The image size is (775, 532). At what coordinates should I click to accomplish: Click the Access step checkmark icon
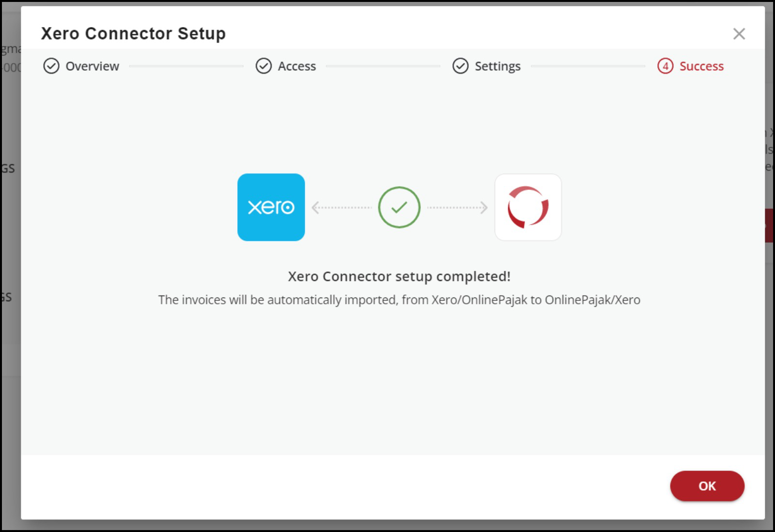pos(263,66)
